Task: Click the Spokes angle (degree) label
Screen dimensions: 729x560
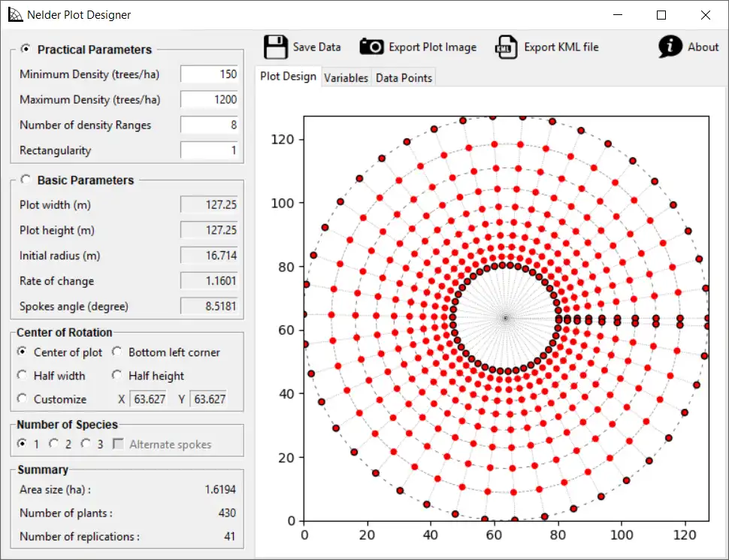Action: [74, 307]
